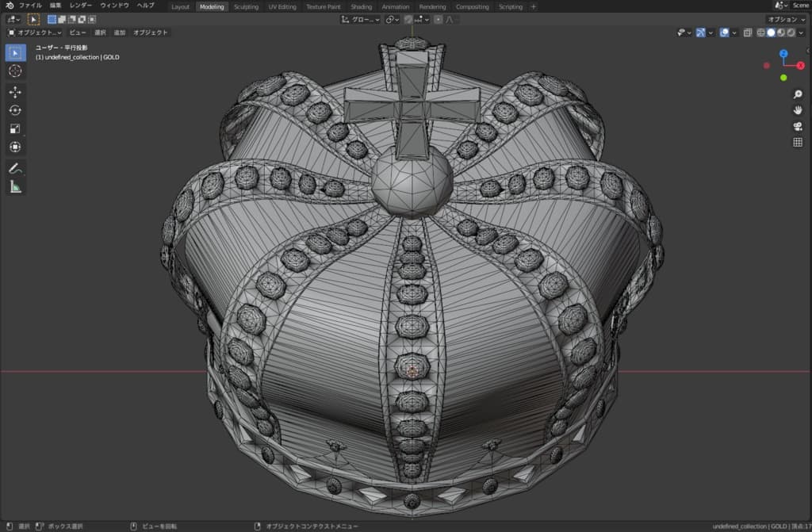
Task: Select the Measure ruler tool
Action: pos(15,187)
